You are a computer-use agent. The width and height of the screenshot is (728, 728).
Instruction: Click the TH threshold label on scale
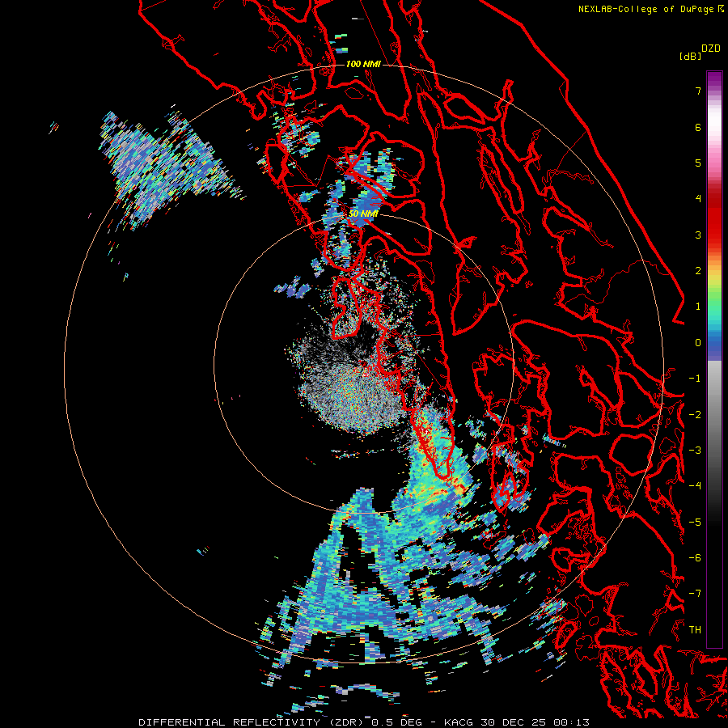tap(695, 629)
